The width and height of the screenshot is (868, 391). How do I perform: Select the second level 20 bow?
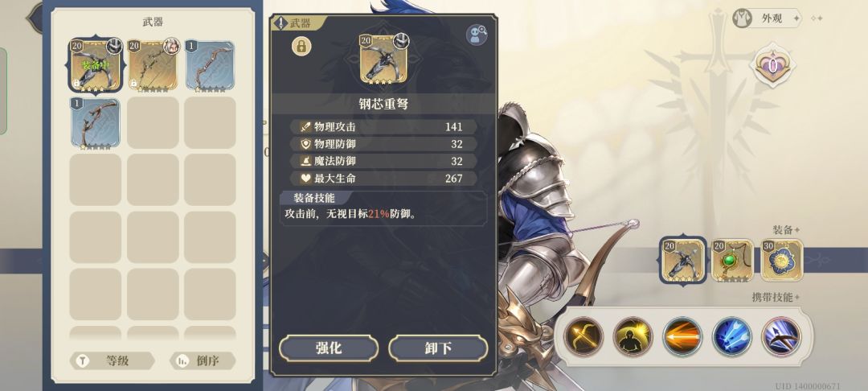pyautogui.click(x=154, y=65)
